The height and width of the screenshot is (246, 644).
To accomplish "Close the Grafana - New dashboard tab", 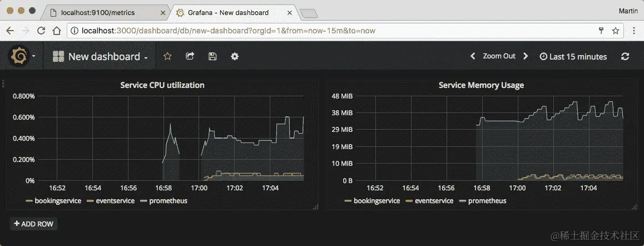I will 290,13.
